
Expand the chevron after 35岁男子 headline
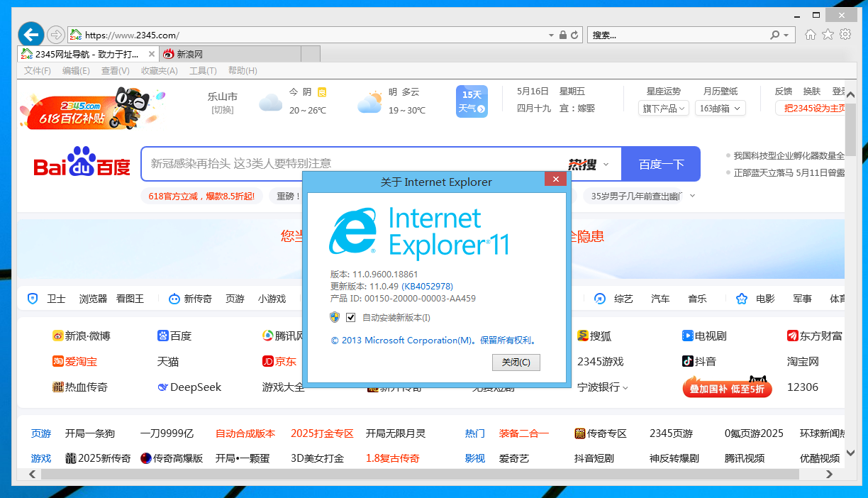tap(693, 196)
